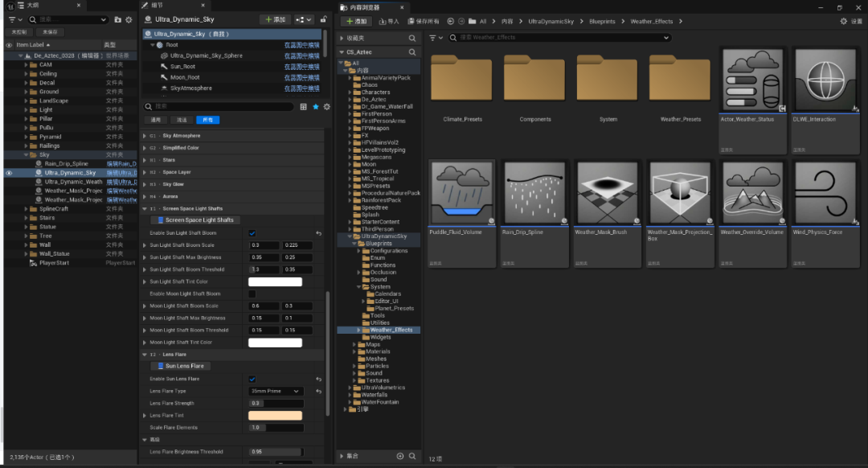Click the property matrix grid icon
This screenshot has height=468, width=868.
(x=304, y=106)
